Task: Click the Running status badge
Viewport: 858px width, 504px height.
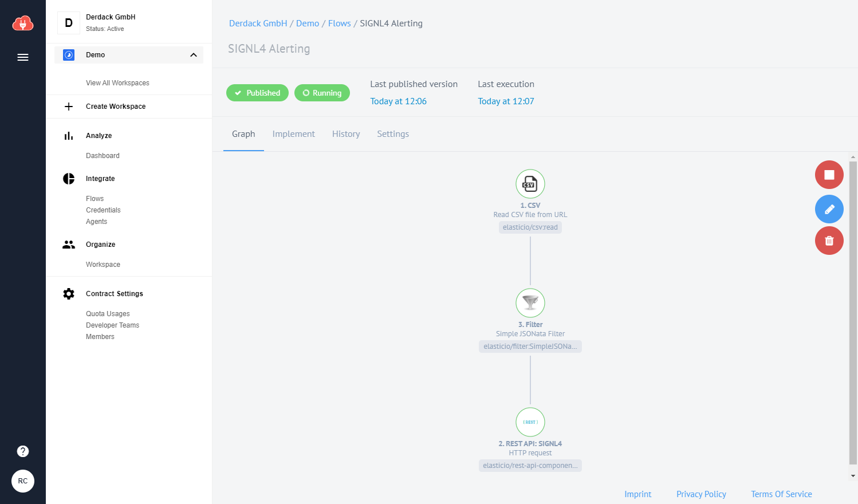Action: click(x=322, y=93)
